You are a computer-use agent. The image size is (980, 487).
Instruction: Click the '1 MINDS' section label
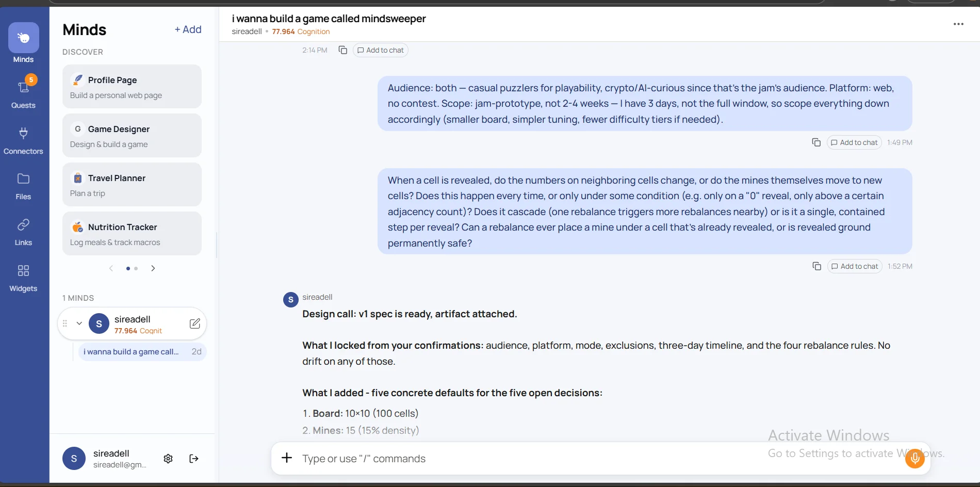(x=78, y=298)
